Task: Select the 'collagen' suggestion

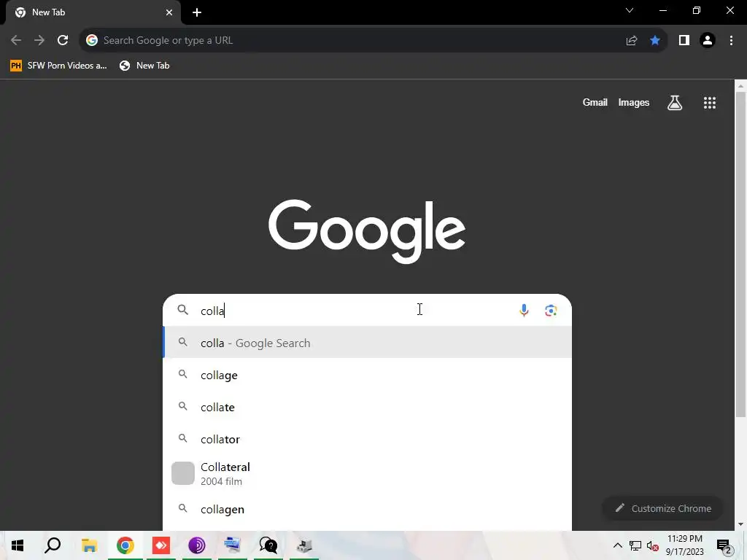Action: pos(368,509)
